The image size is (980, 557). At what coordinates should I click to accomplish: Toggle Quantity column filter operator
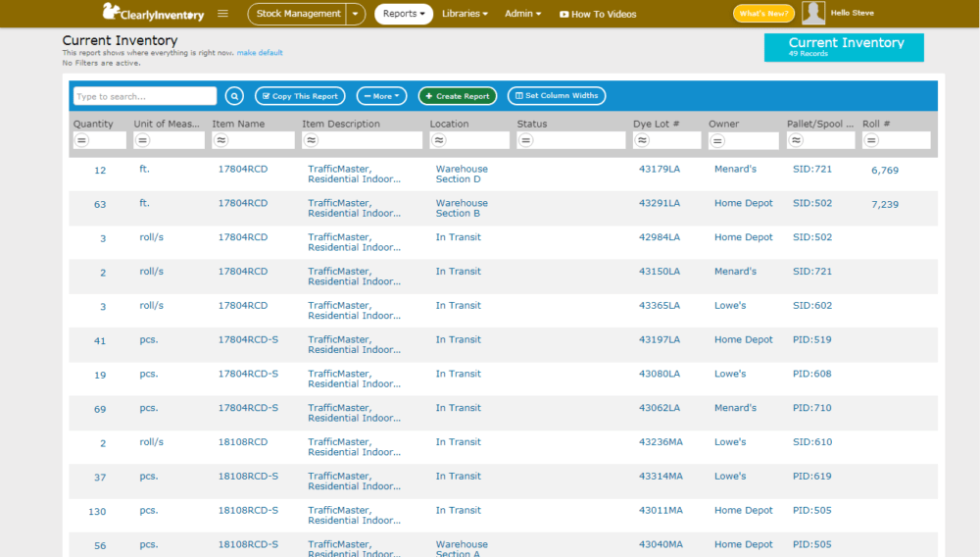tap(82, 140)
